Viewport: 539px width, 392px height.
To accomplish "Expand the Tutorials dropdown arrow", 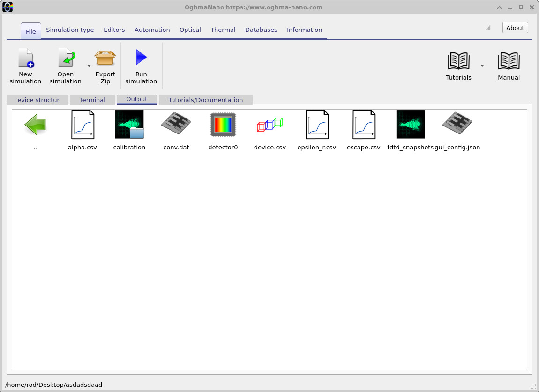I will click(x=482, y=65).
